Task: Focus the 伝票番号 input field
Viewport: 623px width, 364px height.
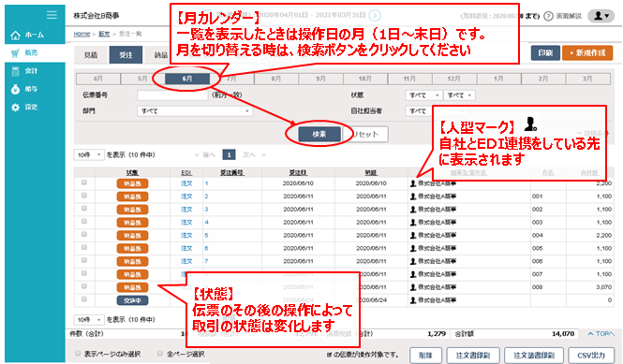Action: tap(172, 95)
